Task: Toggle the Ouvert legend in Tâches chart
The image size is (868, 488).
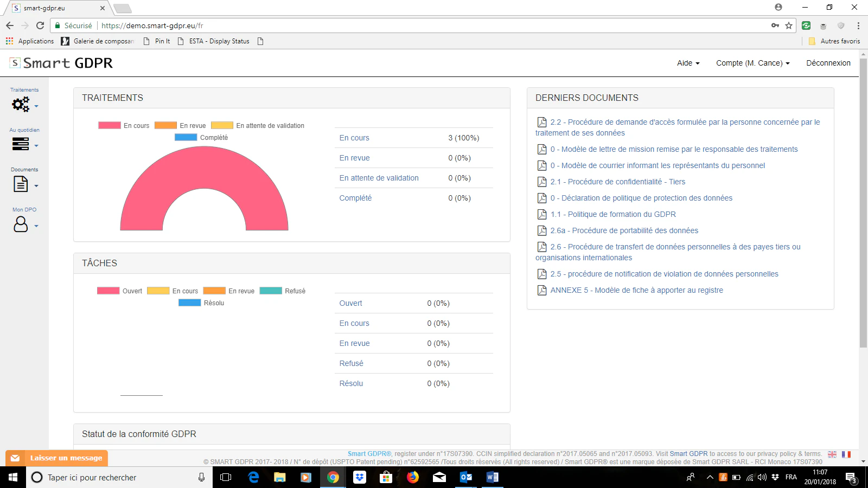Action: coord(119,291)
